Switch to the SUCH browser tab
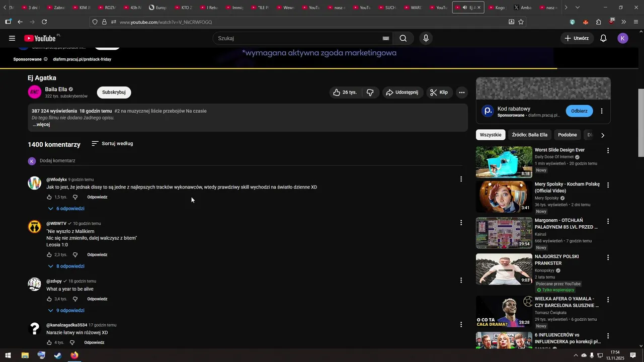The width and height of the screenshot is (644, 362). [387, 8]
